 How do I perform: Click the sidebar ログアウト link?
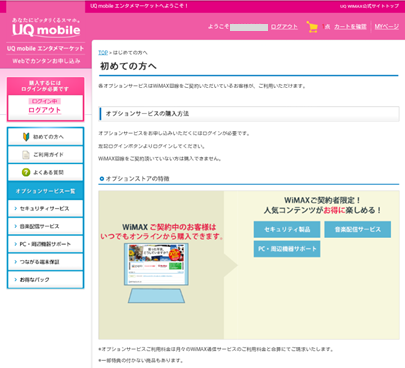tap(45, 110)
